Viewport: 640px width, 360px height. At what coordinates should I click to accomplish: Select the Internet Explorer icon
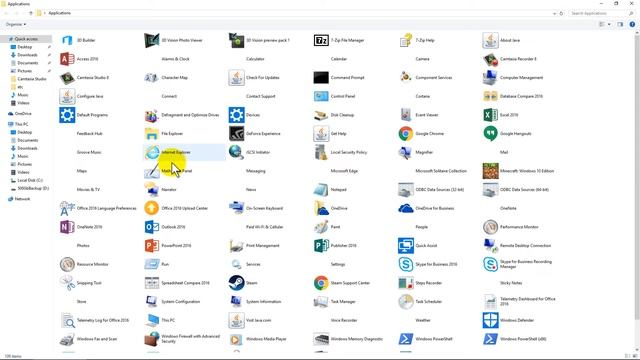[x=152, y=152]
